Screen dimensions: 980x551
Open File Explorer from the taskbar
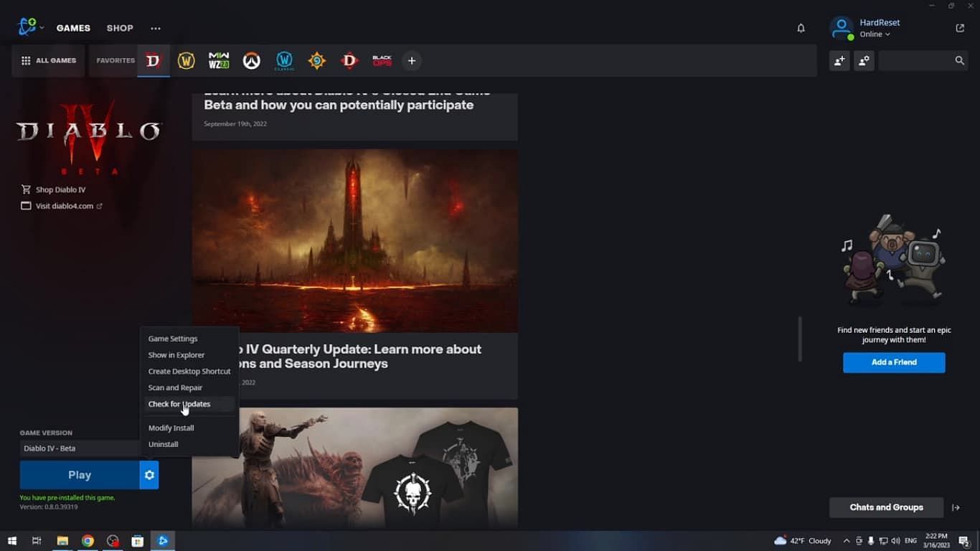[62, 541]
